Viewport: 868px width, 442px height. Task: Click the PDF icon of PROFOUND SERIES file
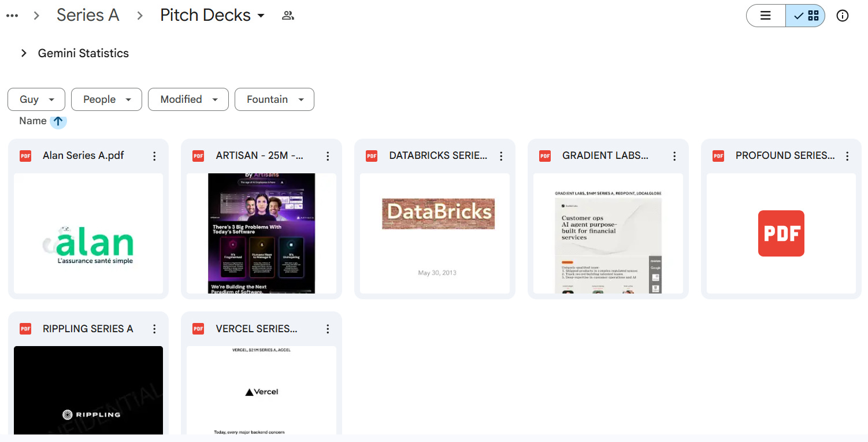(718, 156)
